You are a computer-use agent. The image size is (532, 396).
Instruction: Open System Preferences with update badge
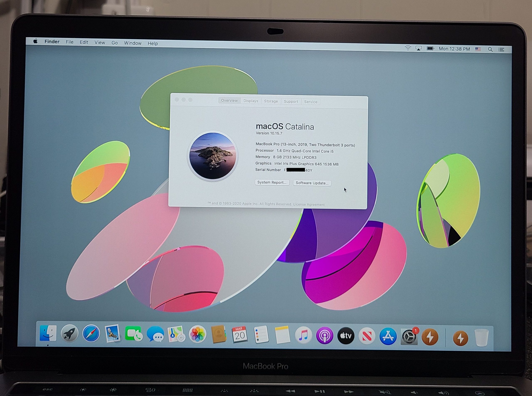click(409, 337)
